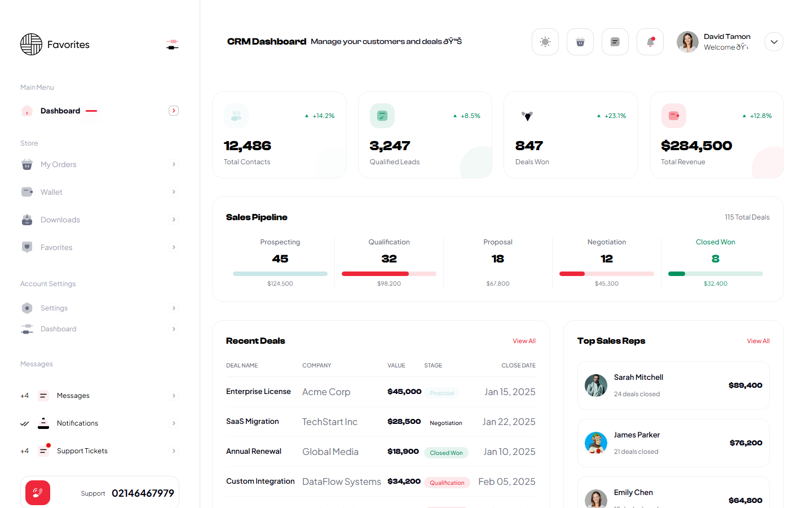
Task: Click the Wallet icon in the sidebar
Action: tap(27, 192)
